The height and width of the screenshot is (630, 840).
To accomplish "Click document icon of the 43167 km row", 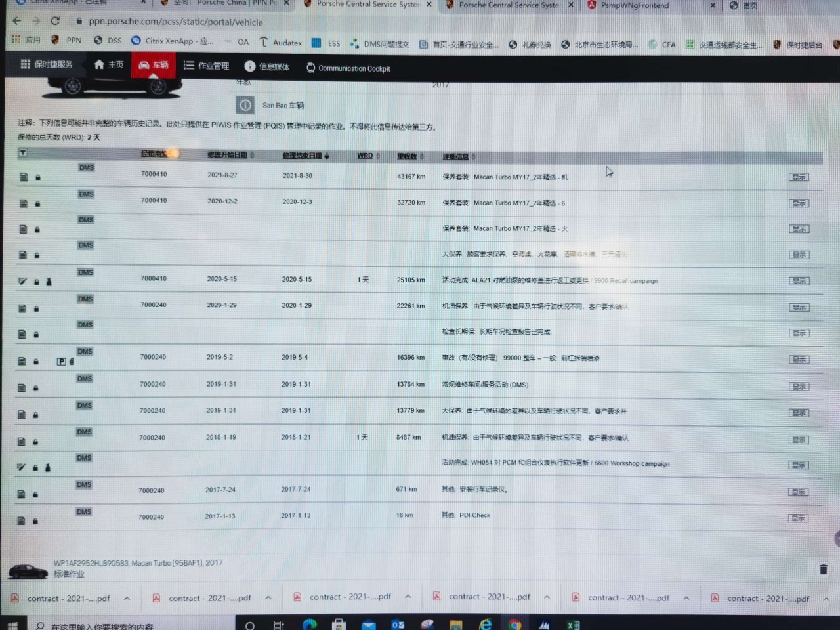I will click(24, 177).
